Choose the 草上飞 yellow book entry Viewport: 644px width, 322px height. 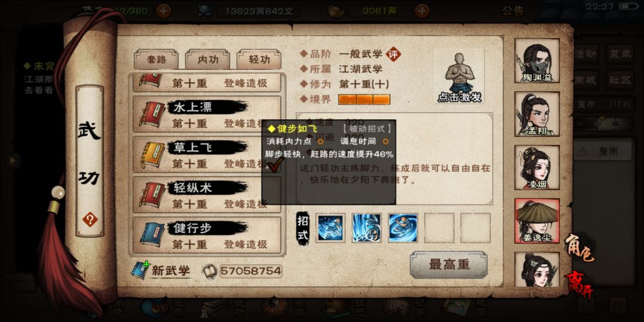pos(207,154)
